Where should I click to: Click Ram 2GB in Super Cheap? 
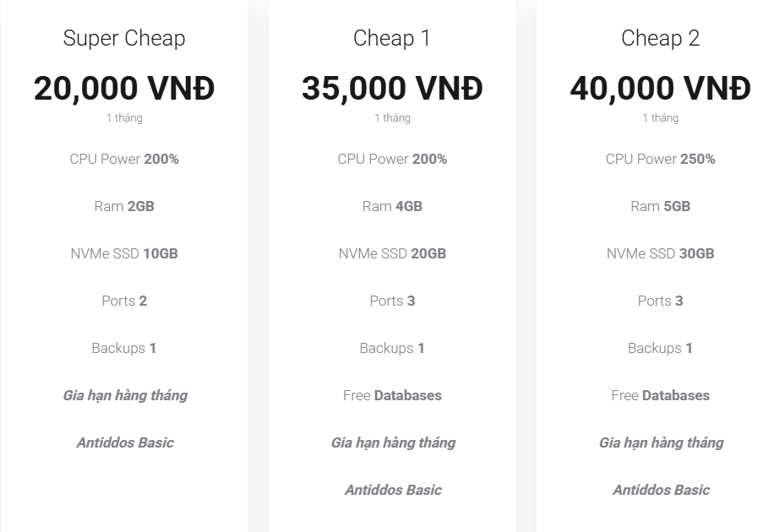[124, 206]
